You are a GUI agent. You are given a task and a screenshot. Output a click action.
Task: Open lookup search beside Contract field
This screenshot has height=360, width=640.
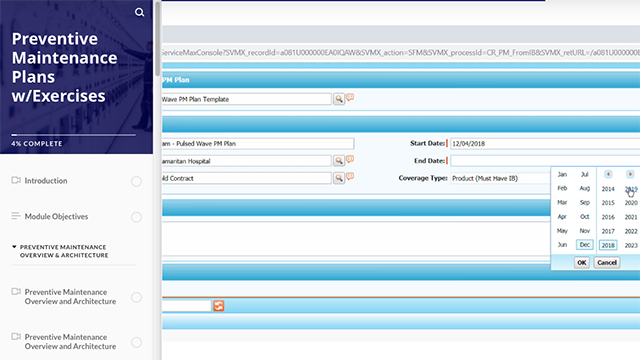(339, 178)
